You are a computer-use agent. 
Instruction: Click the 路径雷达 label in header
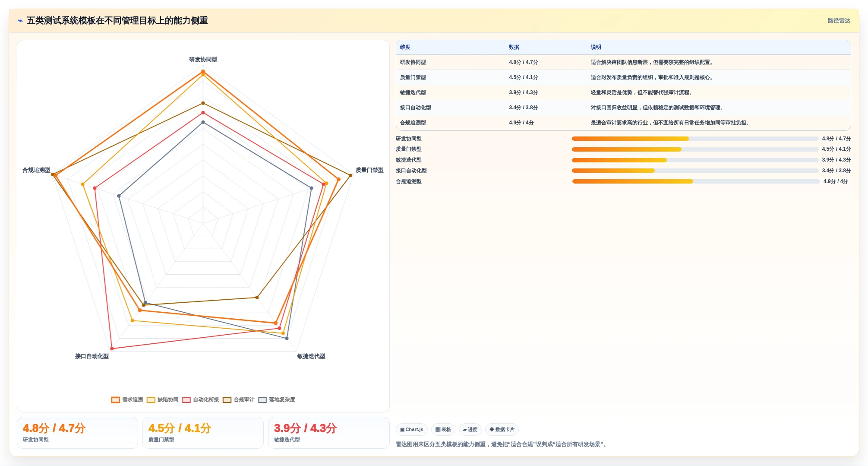(x=839, y=21)
